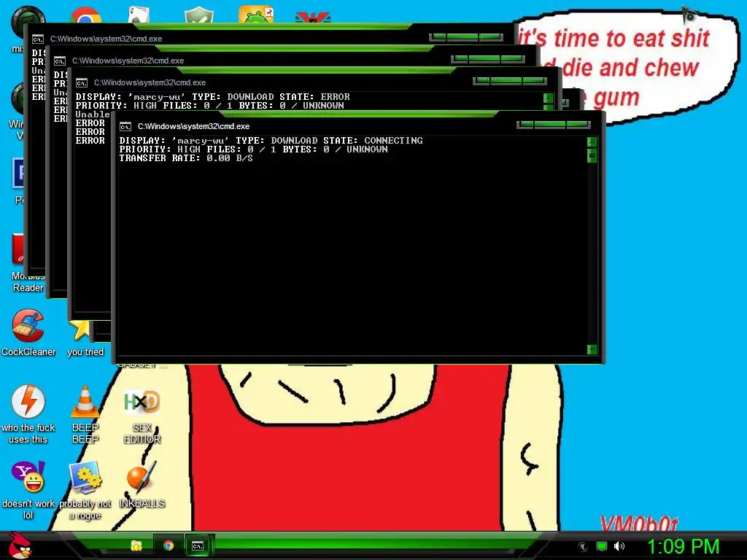Show hidden tray icons arrow
This screenshot has height=560, width=747.
[583, 547]
